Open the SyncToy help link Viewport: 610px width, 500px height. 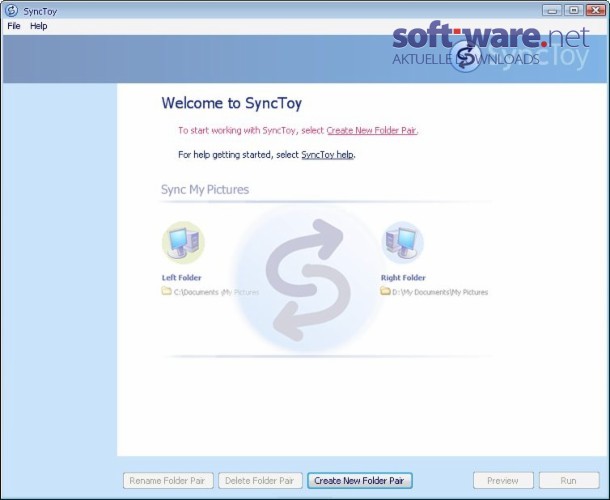pyautogui.click(x=328, y=154)
